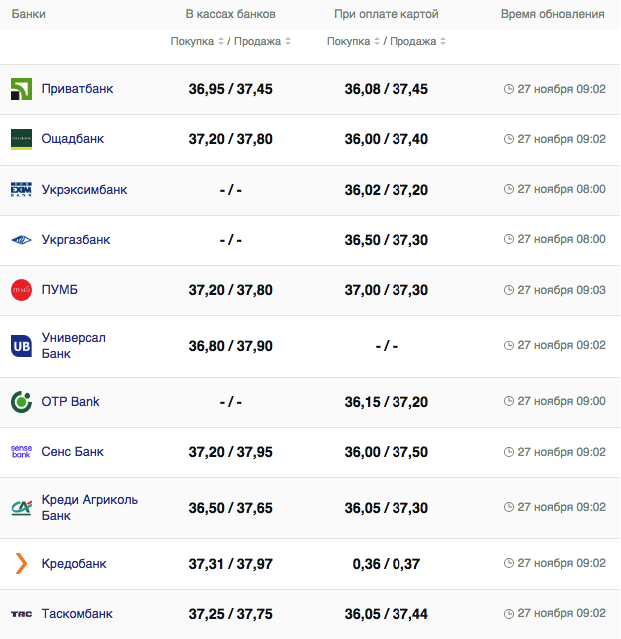Image resolution: width=621 pixels, height=639 pixels.
Task: Click the Таскомбанк TAC logo
Action: pyautogui.click(x=21, y=614)
